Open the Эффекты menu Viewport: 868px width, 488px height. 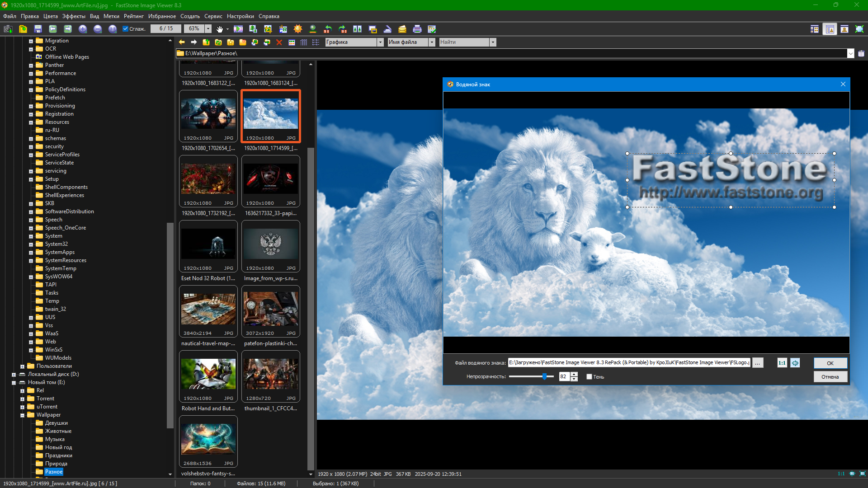(74, 16)
